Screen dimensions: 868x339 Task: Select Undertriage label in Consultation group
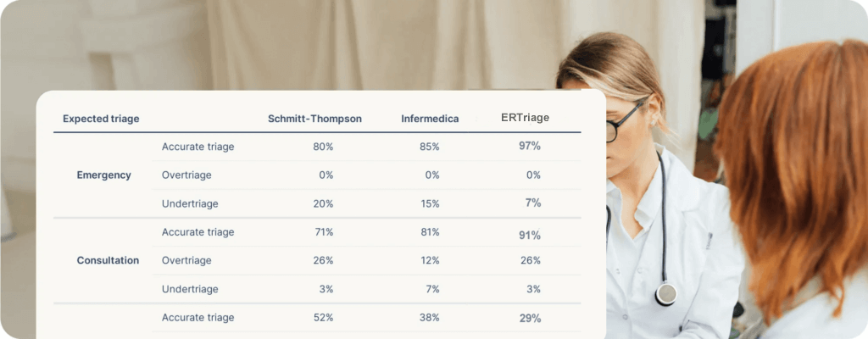[189, 289]
